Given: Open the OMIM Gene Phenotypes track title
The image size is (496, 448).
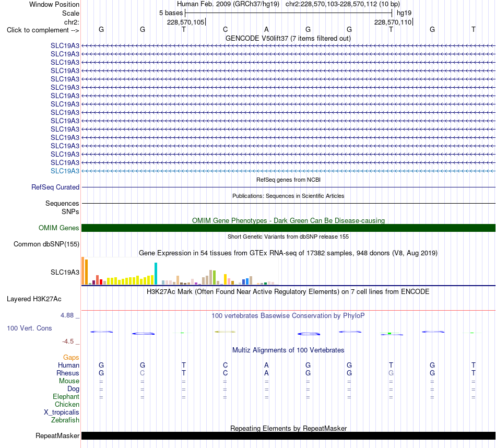Looking at the screenshot, I should click(x=288, y=220).
